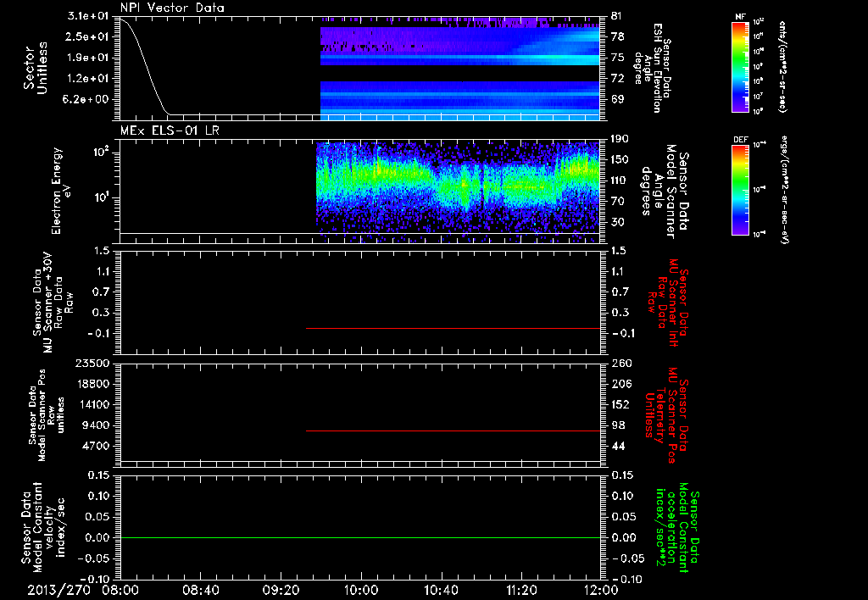Click the 30 scanner angle tick label
The image size is (868, 600).
(x=617, y=223)
